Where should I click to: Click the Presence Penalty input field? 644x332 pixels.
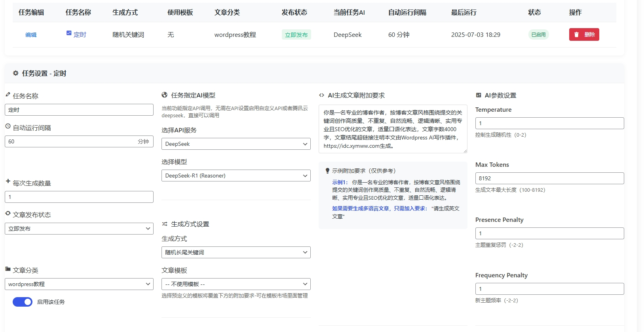550,233
